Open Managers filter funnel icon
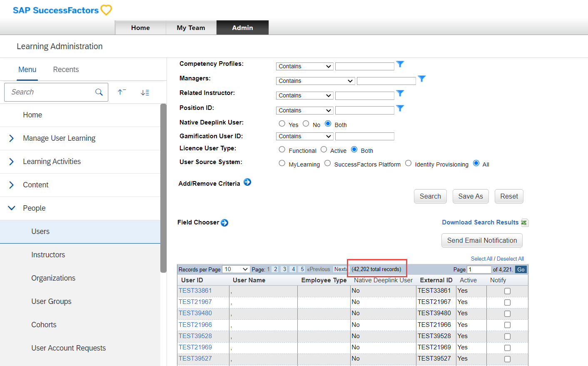 (422, 79)
